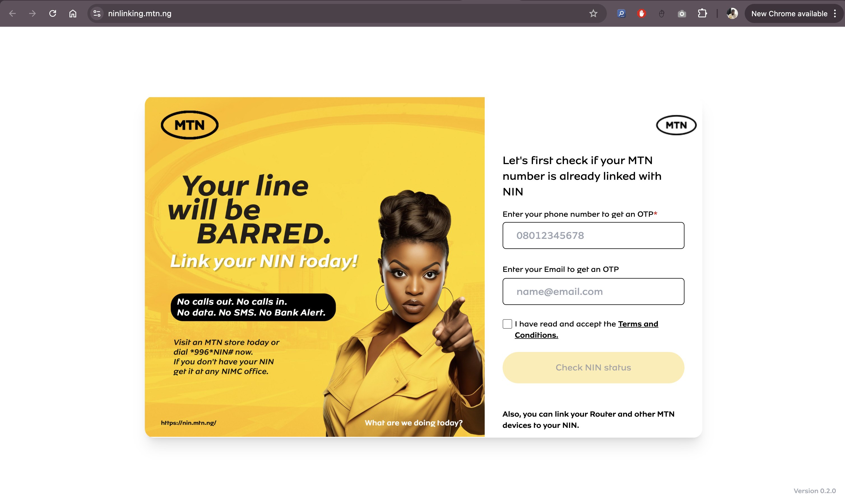This screenshot has width=845, height=504.
Task: Open site information icon in the address bar
Action: [97, 14]
